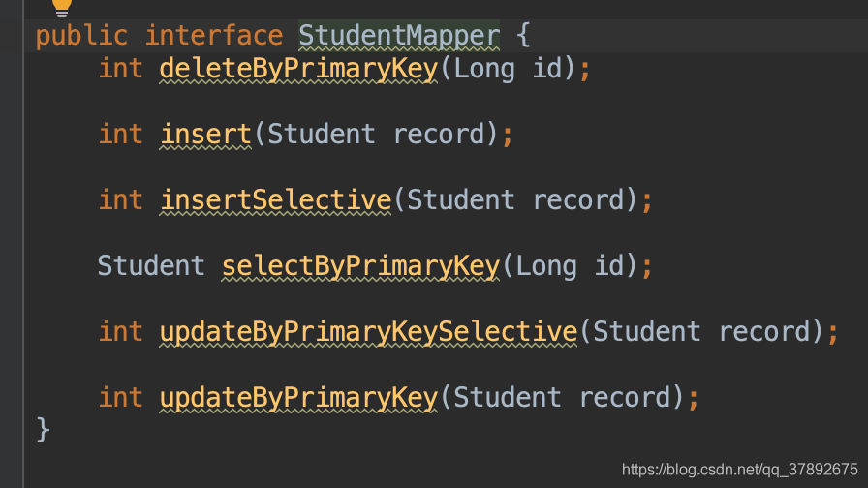Select the insert method name
868x488 pixels.
206,134
